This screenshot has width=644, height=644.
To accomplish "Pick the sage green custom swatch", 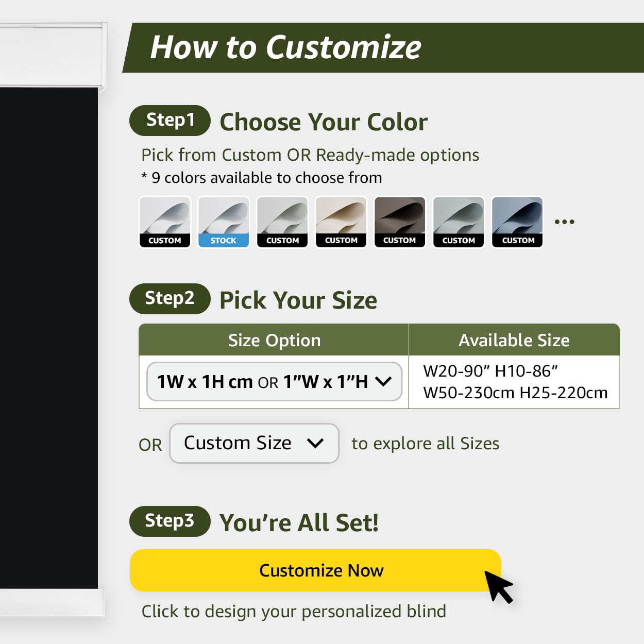I will pos(282,222).
